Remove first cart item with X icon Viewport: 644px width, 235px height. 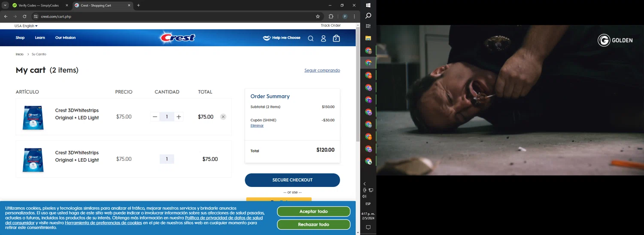(x=223, y=117)
